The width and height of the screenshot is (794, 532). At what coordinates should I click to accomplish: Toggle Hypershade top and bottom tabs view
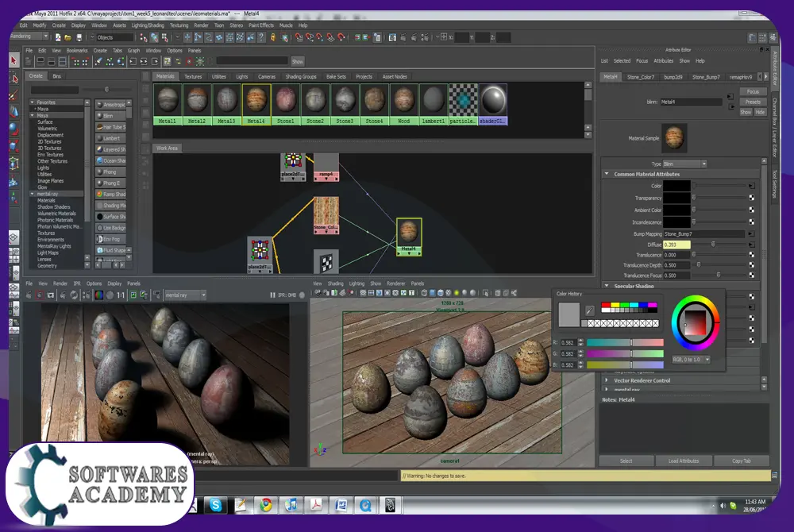tap(62, 62)
